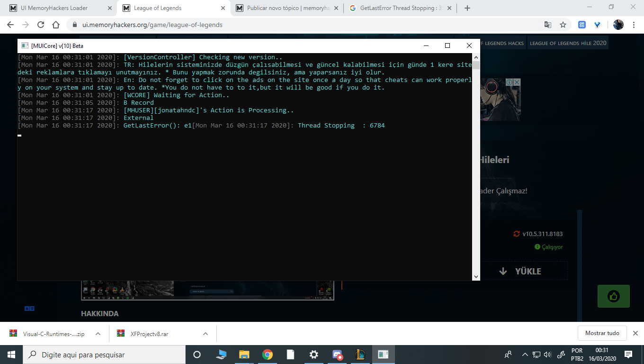Open Discord from taskbar

click(x=337, y=355)
